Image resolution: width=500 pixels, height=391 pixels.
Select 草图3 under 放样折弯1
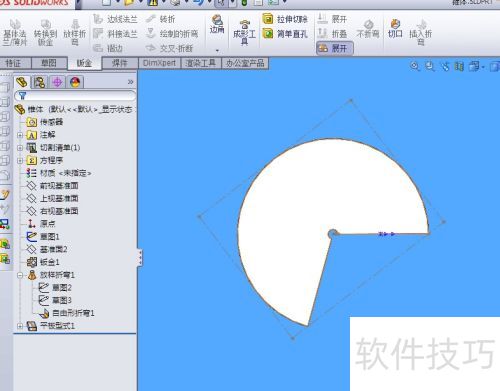[x=55, y=300]
